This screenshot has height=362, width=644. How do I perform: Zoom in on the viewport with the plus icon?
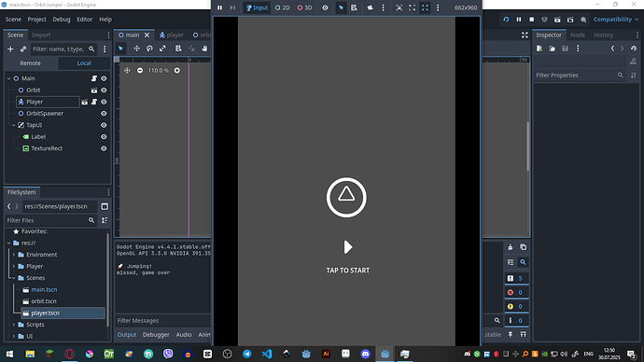point(177,71)
